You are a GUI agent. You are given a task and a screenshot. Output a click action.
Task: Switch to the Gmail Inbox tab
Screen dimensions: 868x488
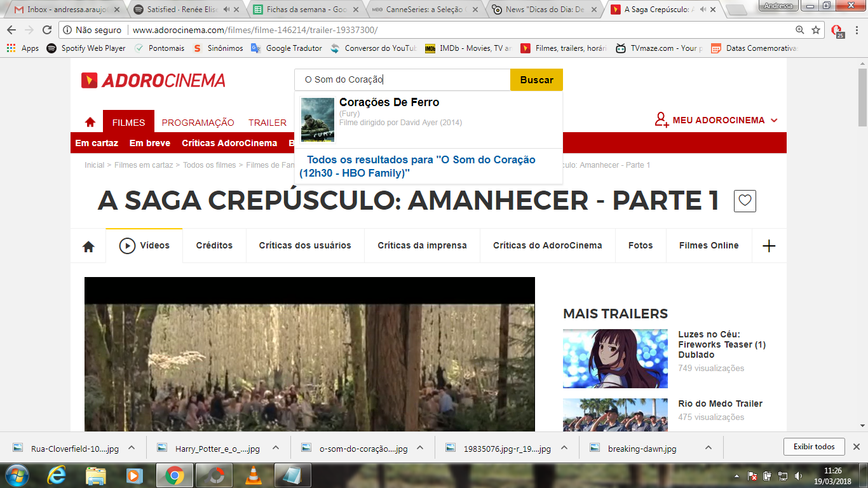66,10
